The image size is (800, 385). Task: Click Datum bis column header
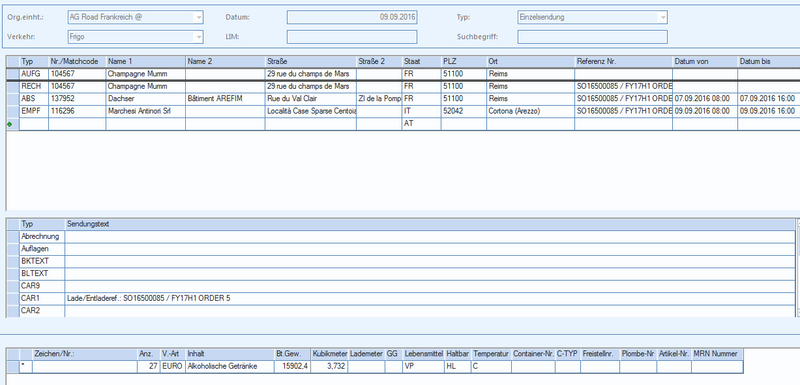tap(769, 62)
